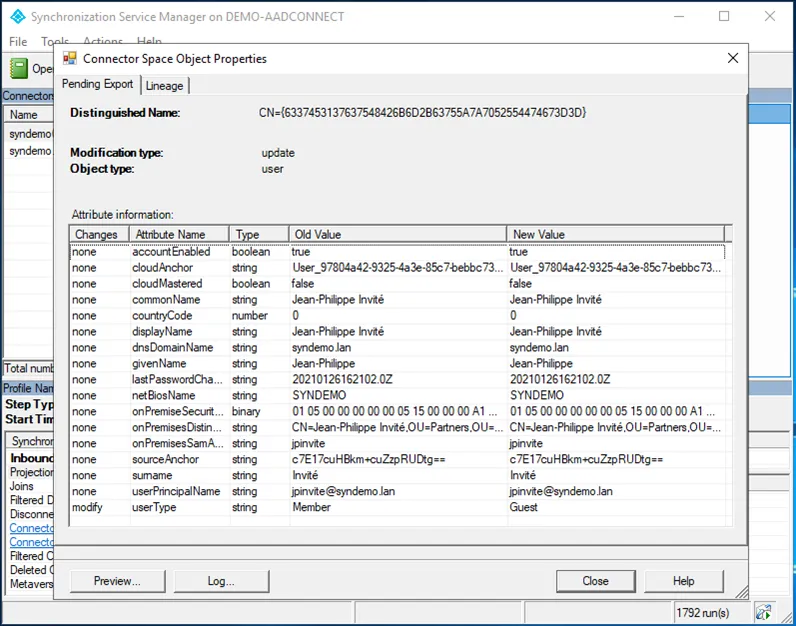Click the New Value column header
796x626 pixels.
click(x=538, y=234)
